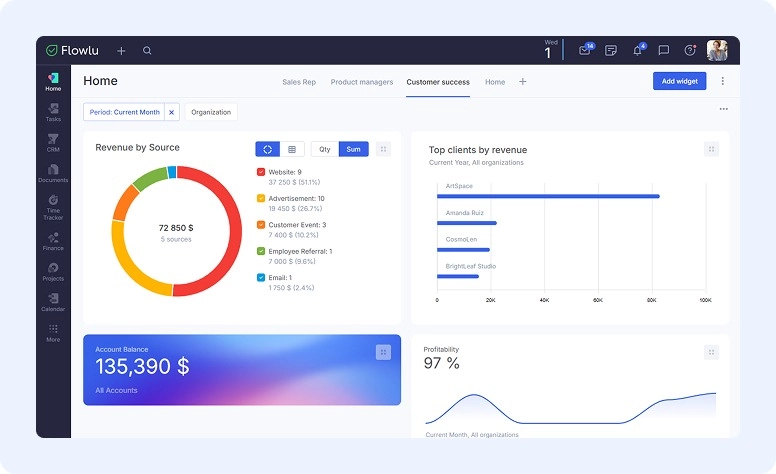Uncheck the Website source checkbox
Viewport: 776px width, 474px height.
pyautogui.click(x=261, y=172)
